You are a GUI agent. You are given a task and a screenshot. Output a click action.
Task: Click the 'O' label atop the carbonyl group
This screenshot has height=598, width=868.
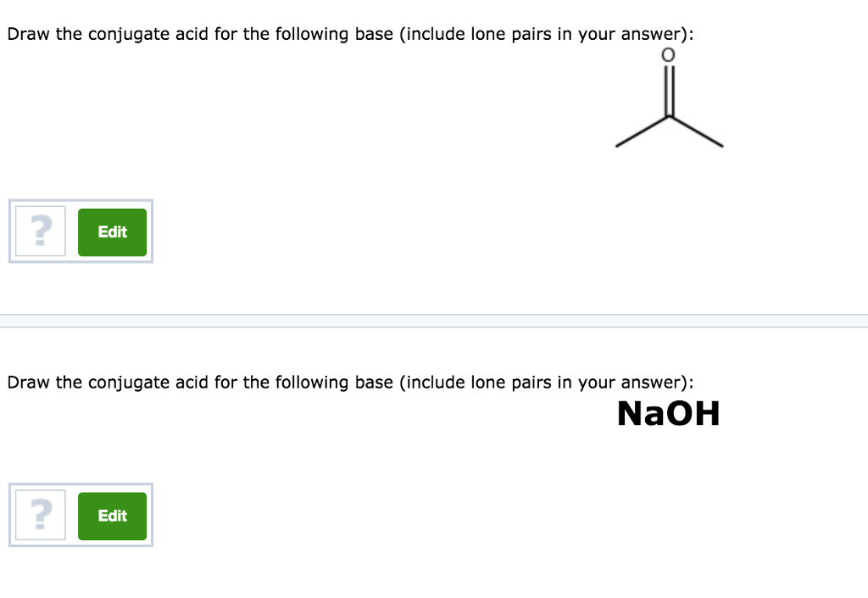(x=669, y=56)
